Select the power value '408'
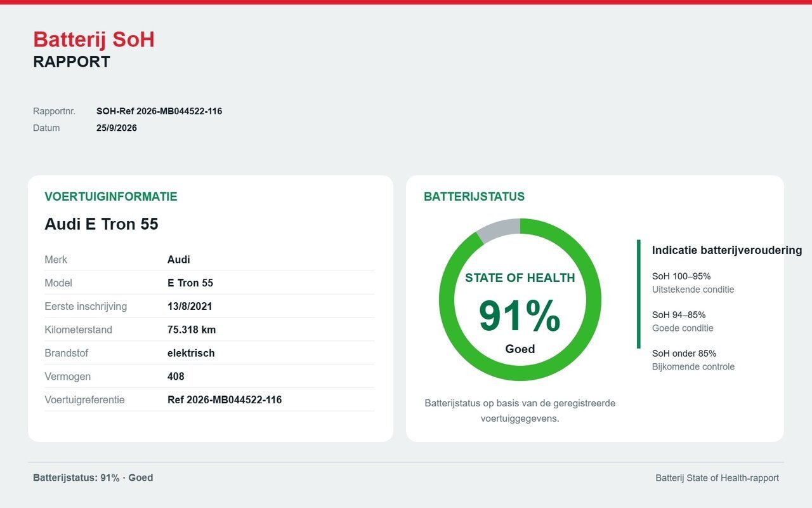This screenshot has height=508, width=812. 176,377
